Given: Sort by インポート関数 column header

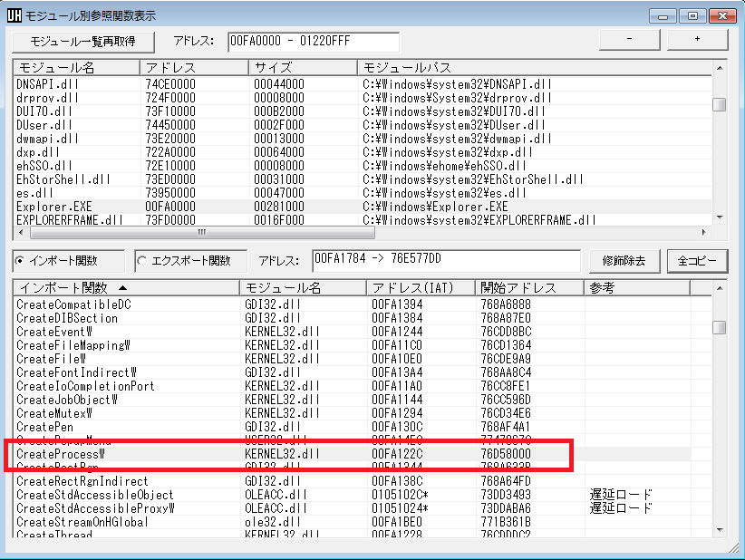Looking at the screenshot, I should coord(126,288).
